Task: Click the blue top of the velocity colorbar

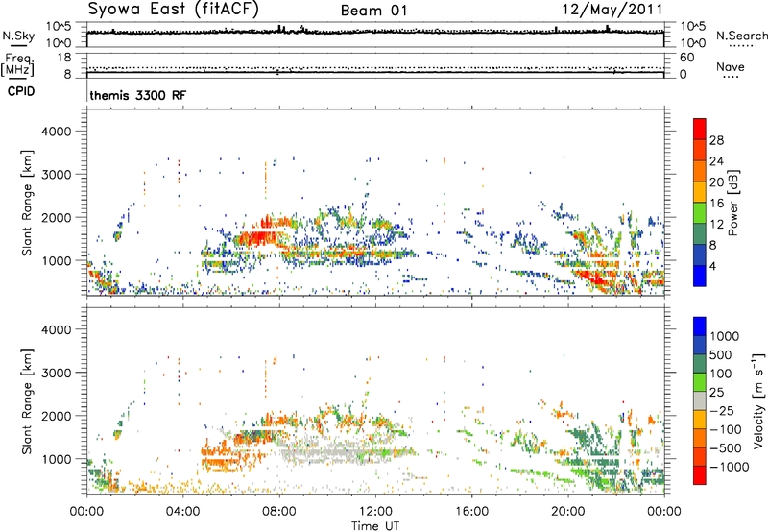Action: [x=700, y=326]
